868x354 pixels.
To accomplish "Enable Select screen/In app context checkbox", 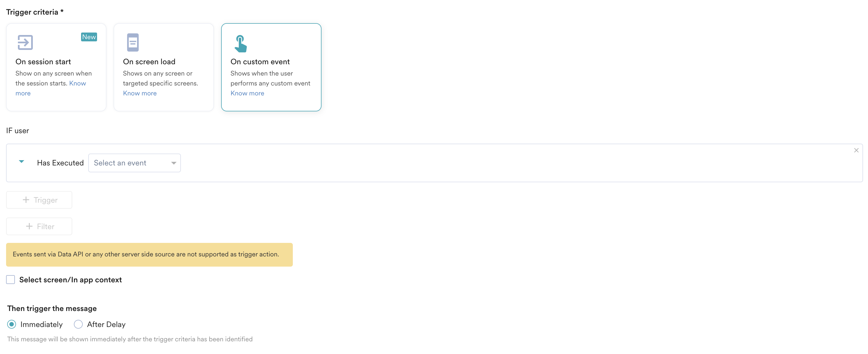I will tap(11, 280).
